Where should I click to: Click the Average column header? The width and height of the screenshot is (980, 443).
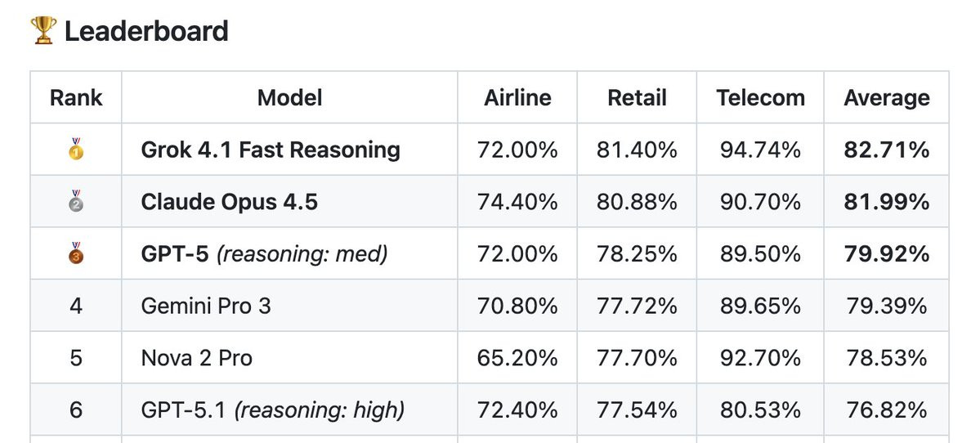coord(887,97)
